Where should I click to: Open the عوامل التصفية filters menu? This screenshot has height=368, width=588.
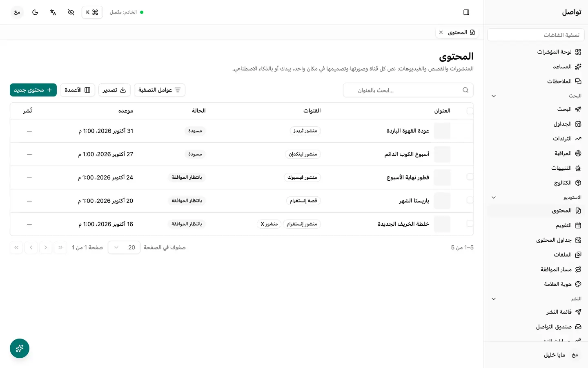[x=160, y=90]
